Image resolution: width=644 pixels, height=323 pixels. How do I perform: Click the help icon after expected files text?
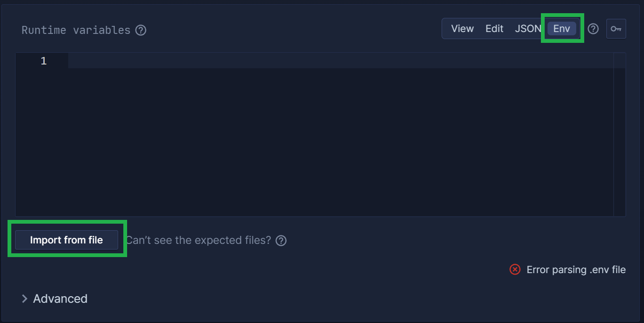281,241
